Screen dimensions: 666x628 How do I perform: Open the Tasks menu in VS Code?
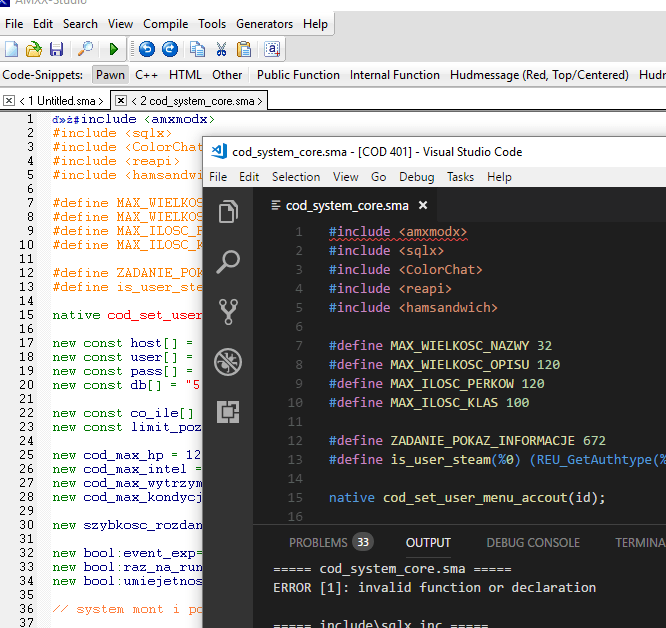click(460, 177)
